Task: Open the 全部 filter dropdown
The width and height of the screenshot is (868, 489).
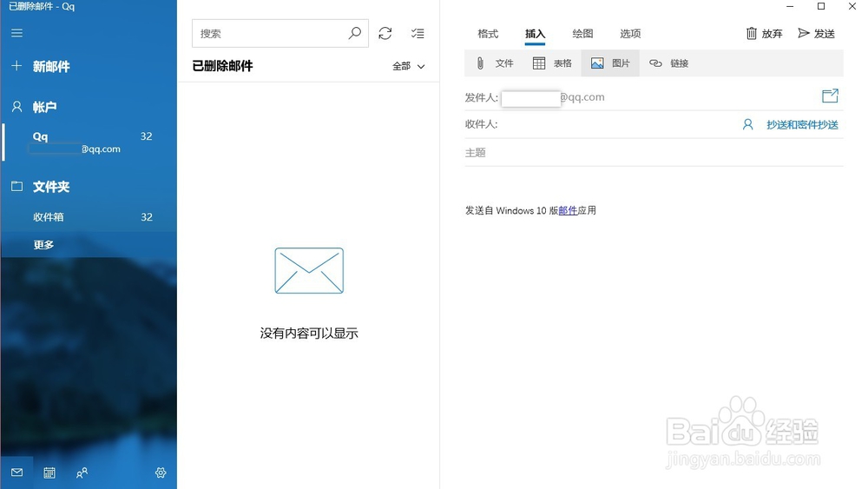Action: pos(409,67)
